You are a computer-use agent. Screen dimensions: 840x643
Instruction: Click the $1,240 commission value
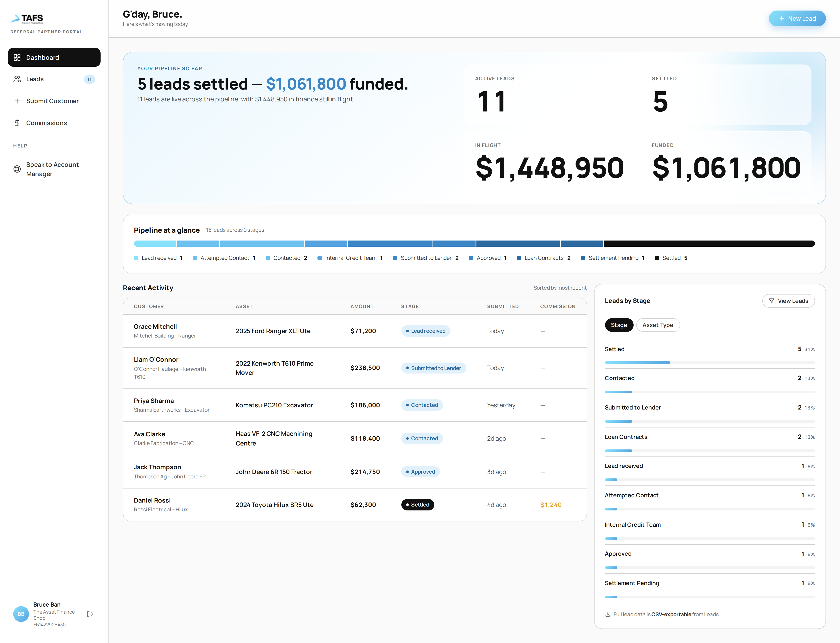click(551, 505)
